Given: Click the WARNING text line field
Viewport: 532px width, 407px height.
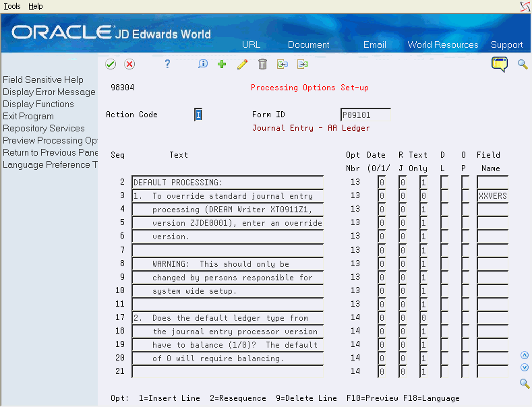Looking at the screenshot, I should click(227, 263).
